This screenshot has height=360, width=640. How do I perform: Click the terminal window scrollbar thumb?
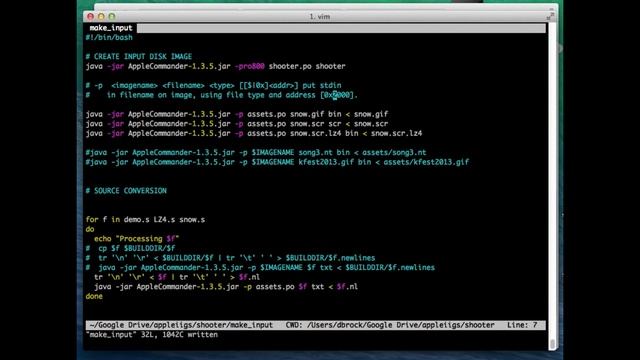point(552,344)
